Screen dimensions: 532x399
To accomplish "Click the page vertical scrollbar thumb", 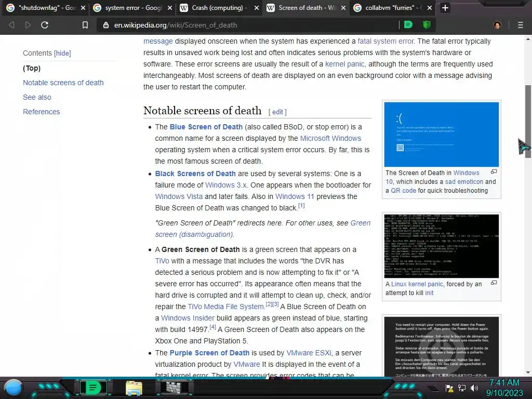I will [x=528, y=121].
